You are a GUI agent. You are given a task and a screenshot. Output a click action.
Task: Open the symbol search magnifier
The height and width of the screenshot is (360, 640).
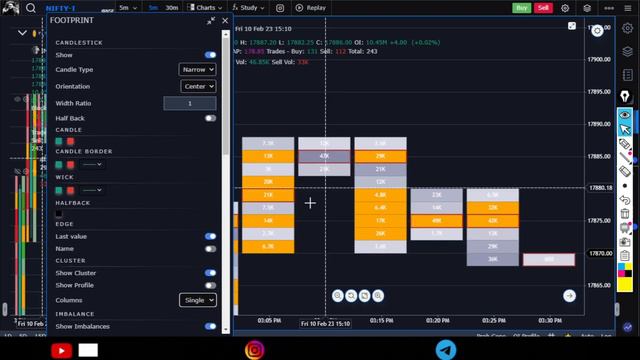31,8
